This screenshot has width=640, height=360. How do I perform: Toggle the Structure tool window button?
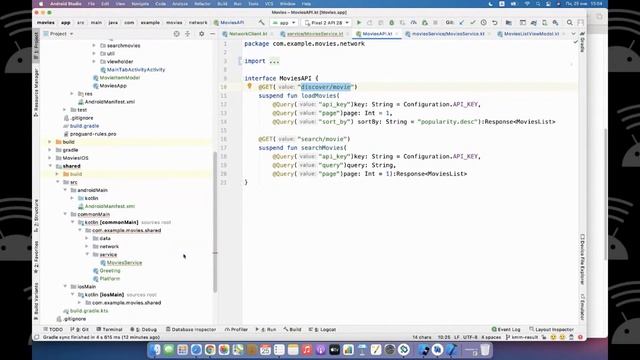pyautogui.click(x=36, y=216)
